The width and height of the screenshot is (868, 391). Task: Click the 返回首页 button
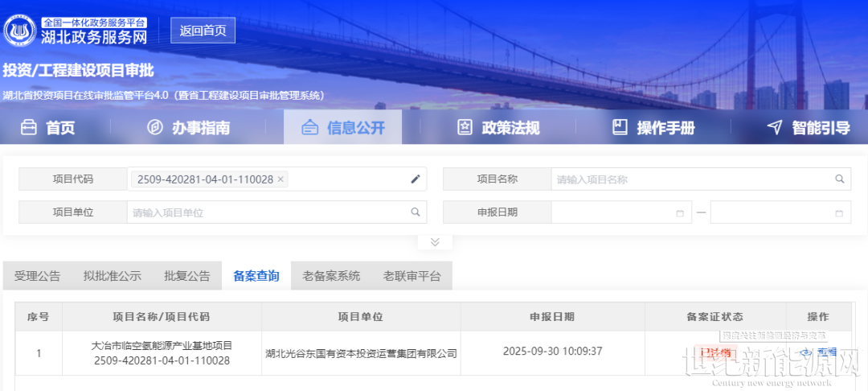pyautogui.click(x=203, y=31)
